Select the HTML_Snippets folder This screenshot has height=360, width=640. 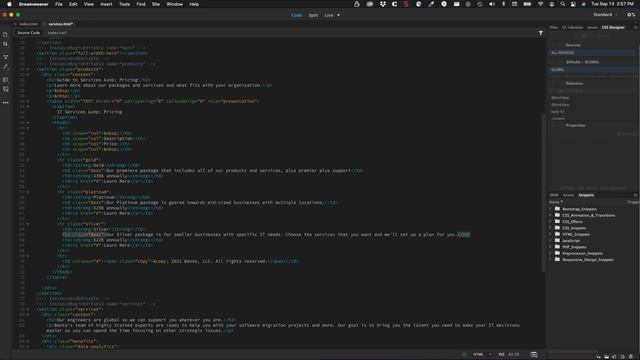click(576, 234)
